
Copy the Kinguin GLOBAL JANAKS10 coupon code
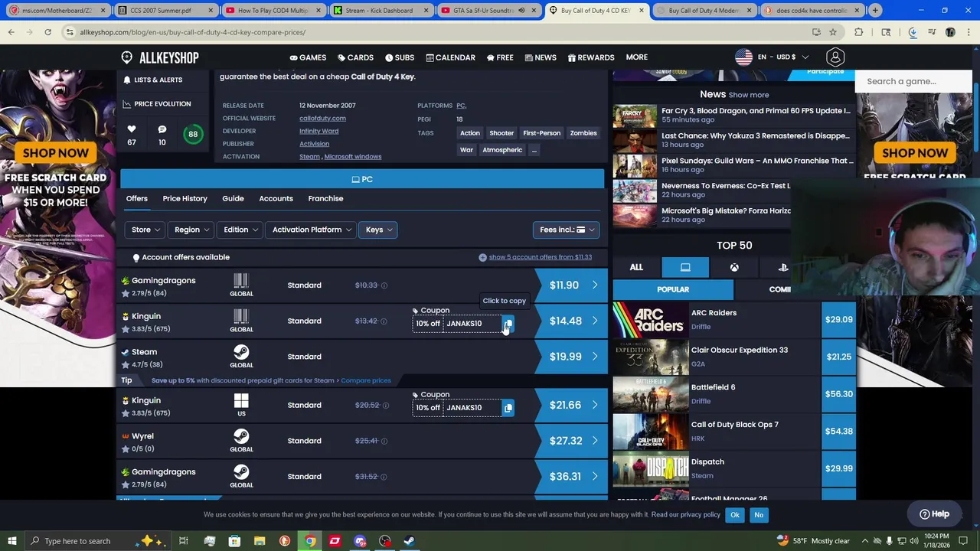click(x=508, y=324)
